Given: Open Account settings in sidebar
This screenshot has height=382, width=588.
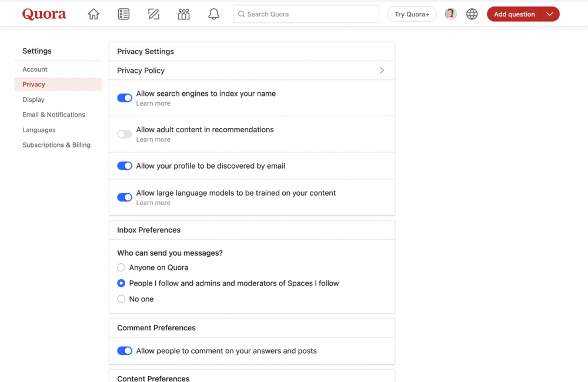Looking at the screenshot, I should tap(35, 69).
